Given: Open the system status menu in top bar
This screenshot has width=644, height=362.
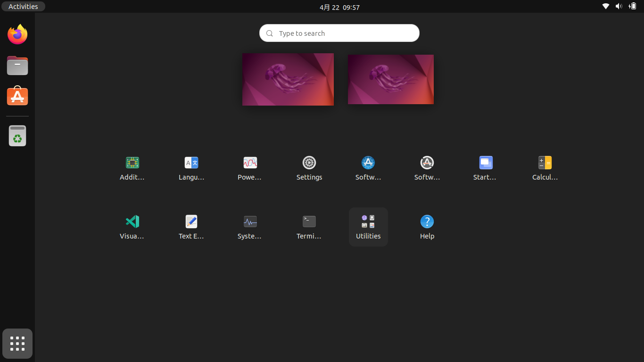Looking at the screenshot, I should point(619,6).
